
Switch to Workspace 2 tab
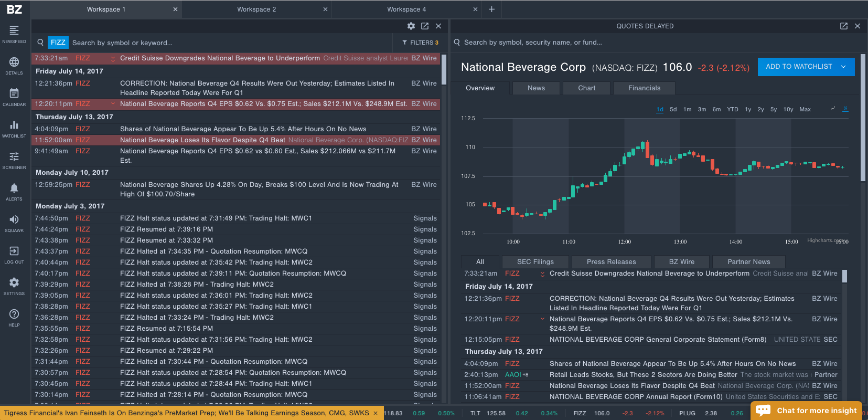pyautogui.click(x=256, y=9)
